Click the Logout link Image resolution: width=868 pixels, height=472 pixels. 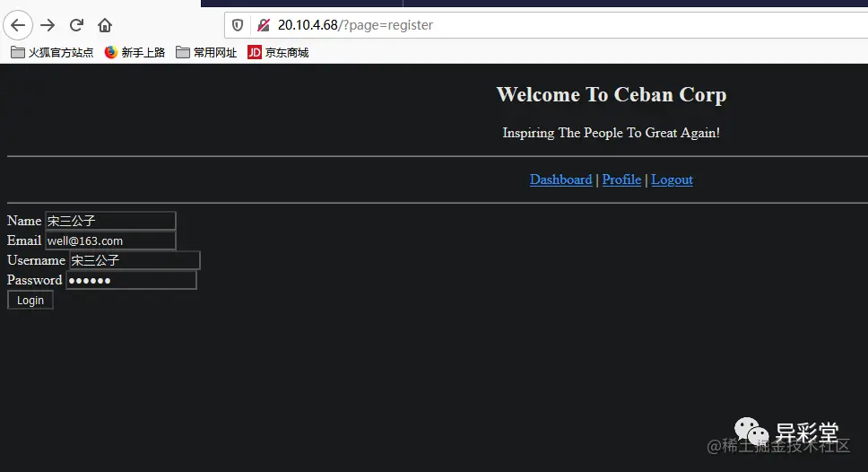pos(672,179)
